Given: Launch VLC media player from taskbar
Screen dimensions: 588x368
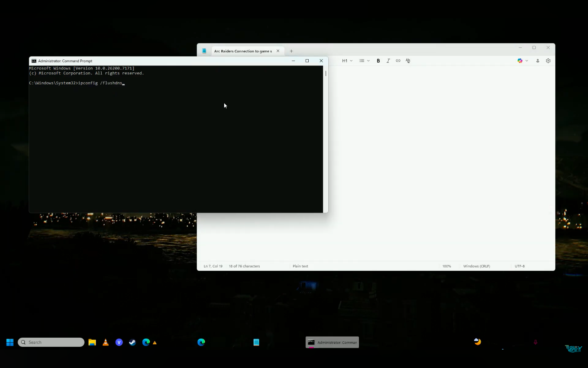Looking at the screenshot, I should click(105, 342).
